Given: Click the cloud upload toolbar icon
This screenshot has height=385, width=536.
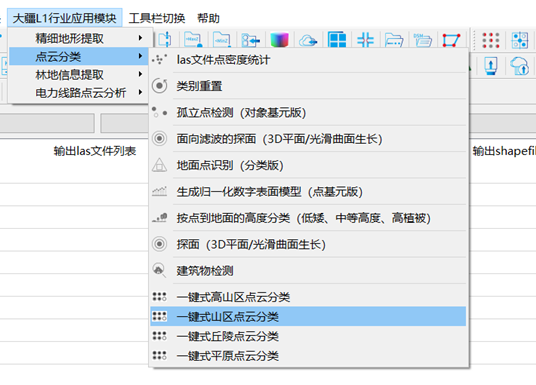Looking at the screenshot, I should coord(520,66).
